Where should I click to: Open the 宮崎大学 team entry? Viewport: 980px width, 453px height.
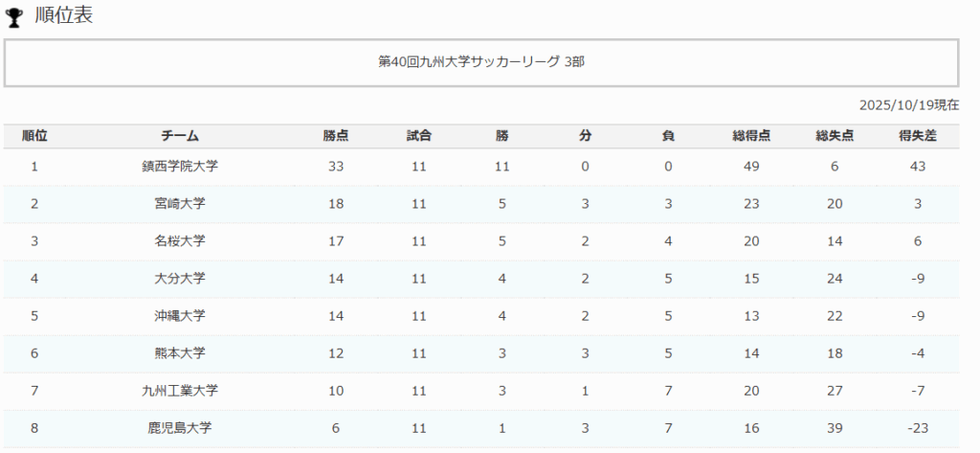(x=180, y=204)
